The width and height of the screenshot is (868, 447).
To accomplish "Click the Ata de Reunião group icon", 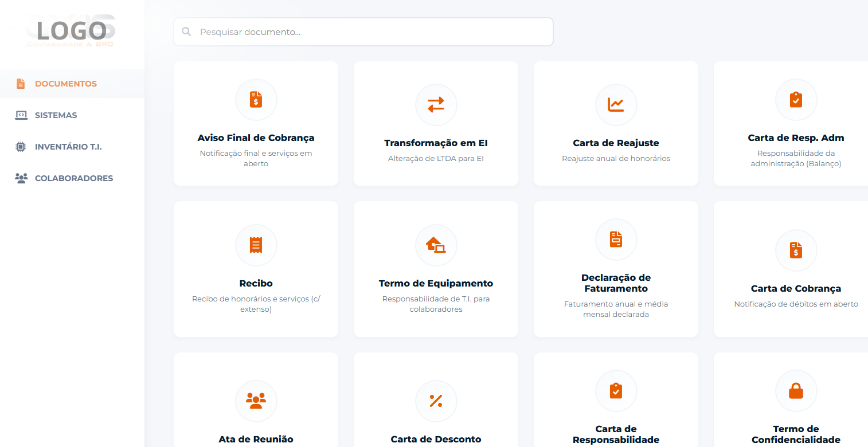I will point(256,401).
